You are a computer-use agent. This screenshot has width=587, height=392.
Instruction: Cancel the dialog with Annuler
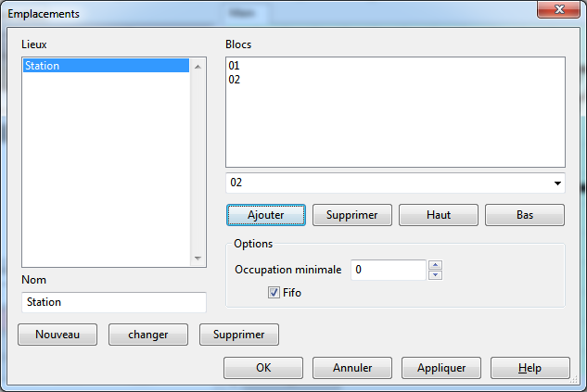pos(352,367)
